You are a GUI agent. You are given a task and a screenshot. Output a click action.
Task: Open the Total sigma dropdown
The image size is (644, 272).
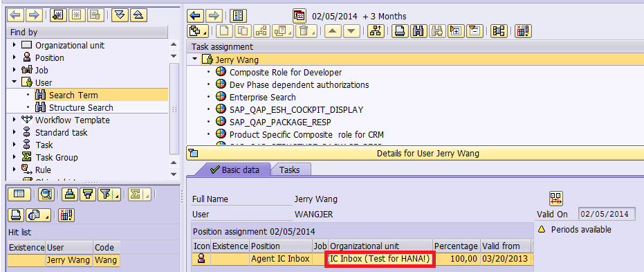(x=139, y=194)
